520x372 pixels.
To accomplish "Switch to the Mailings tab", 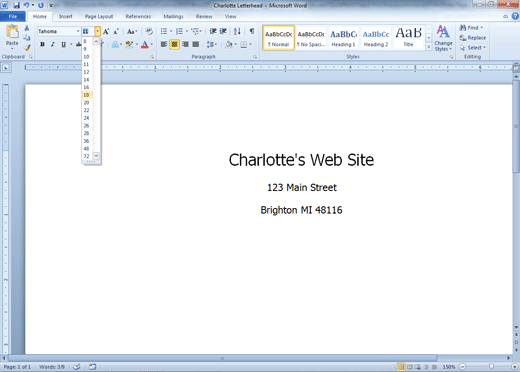I will [x=173, y=16].
